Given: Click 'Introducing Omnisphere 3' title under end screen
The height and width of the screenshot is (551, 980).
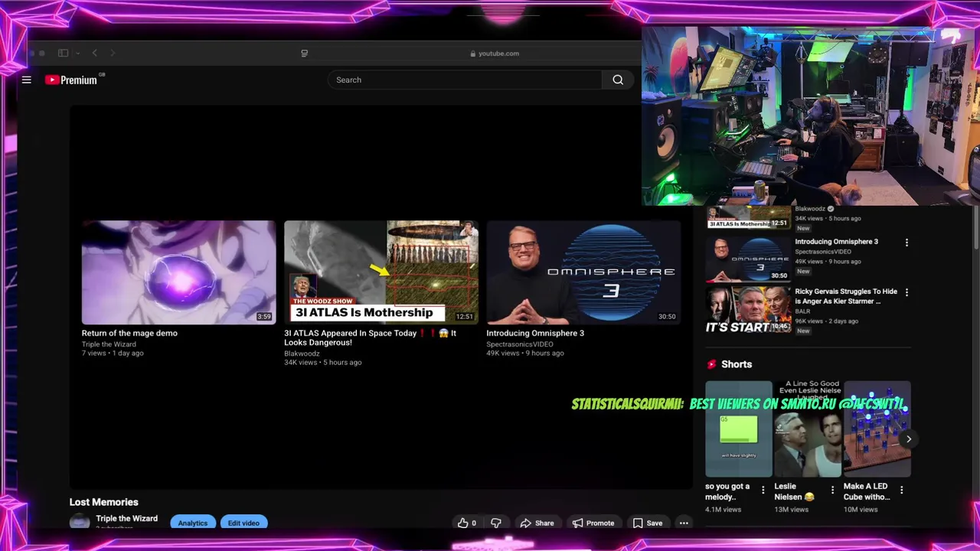Looking at the screenshot, I should pos(535,333).
